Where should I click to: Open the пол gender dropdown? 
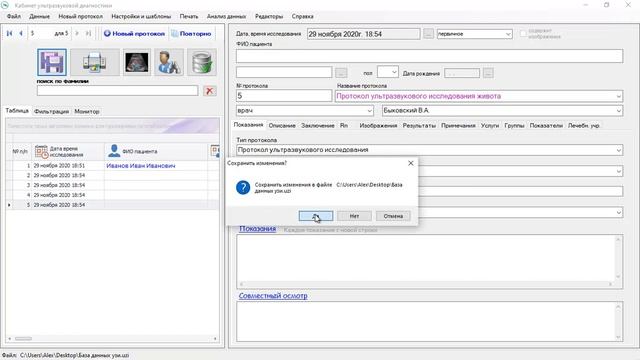point(394,72)
